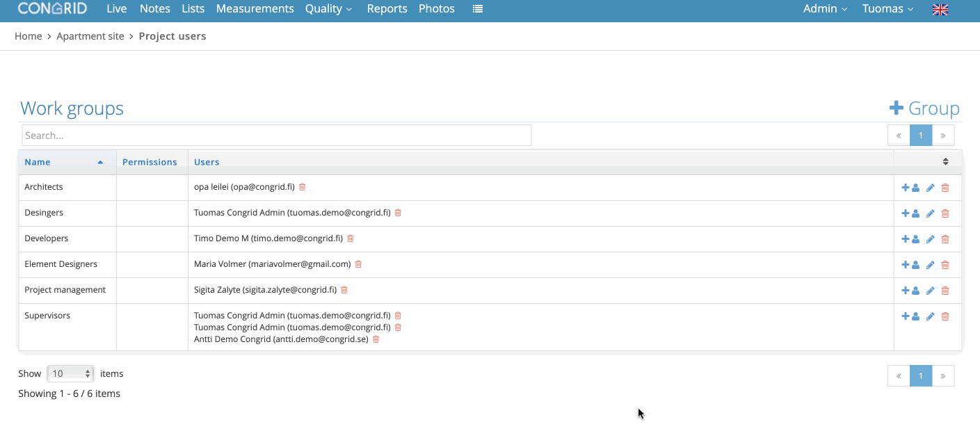The image size is (980, 438).
Task: Toggle sort arrows in actions column header
Action: pyautogui.click(x=946, y=161)
